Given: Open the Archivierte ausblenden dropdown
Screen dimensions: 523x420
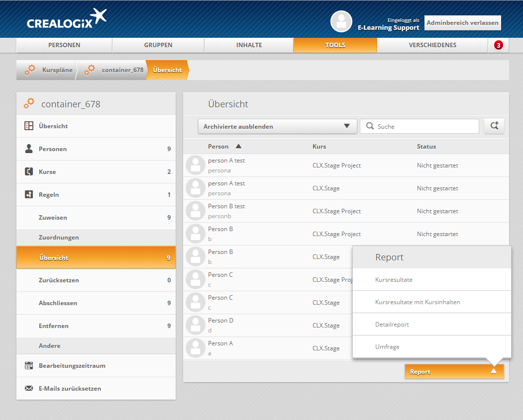Looking at the screenshot, I should pyautogui.click(x=277, y=126).
